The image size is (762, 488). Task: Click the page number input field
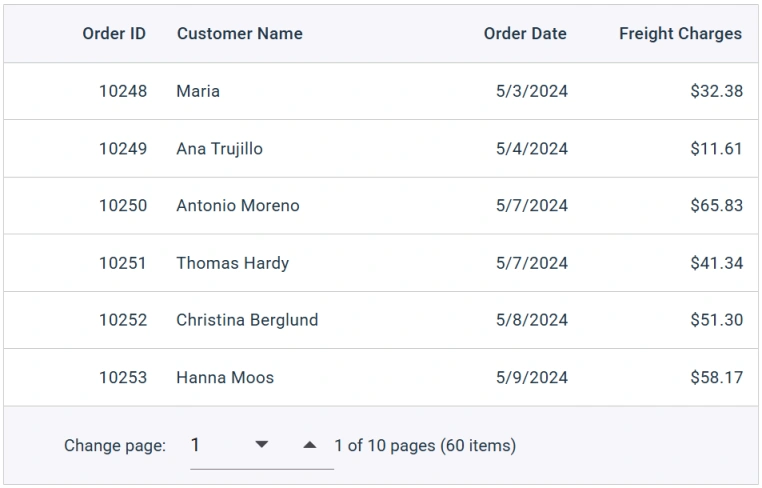[215, 445]
